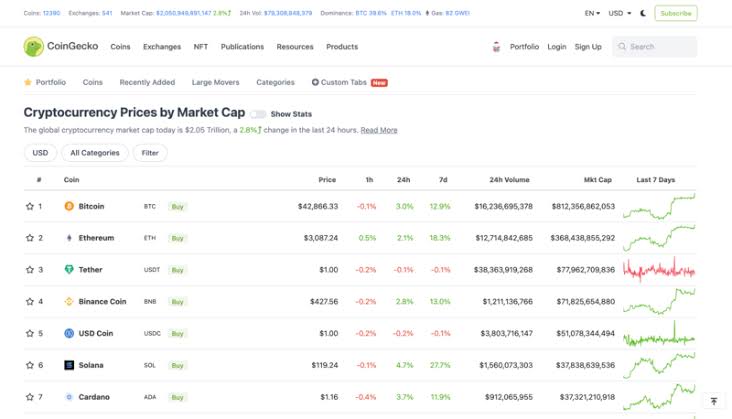Click the search magnifier icon
Viewport: 732px width, 419px height.
[622, 47]
